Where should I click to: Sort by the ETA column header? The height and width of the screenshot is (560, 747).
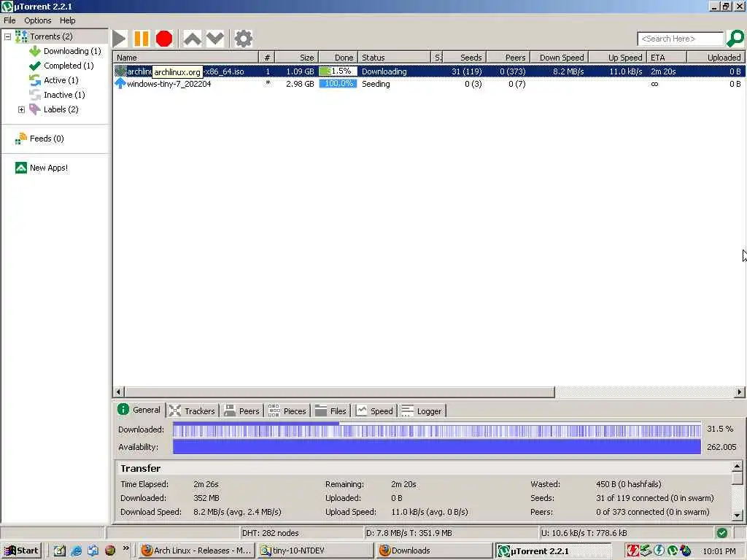point(667,57)
